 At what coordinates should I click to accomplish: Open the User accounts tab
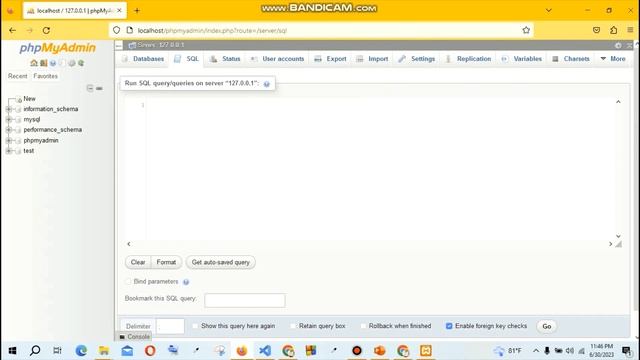[278, 59]
